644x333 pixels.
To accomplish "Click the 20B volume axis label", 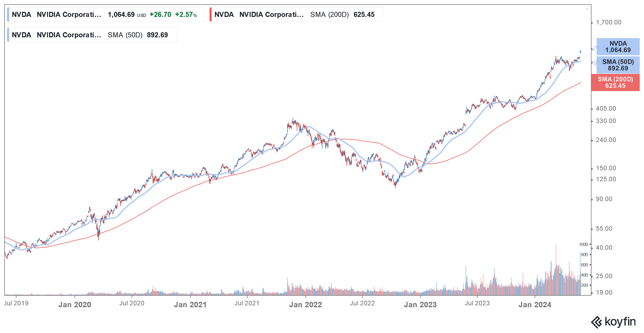I will pos(584,285).
